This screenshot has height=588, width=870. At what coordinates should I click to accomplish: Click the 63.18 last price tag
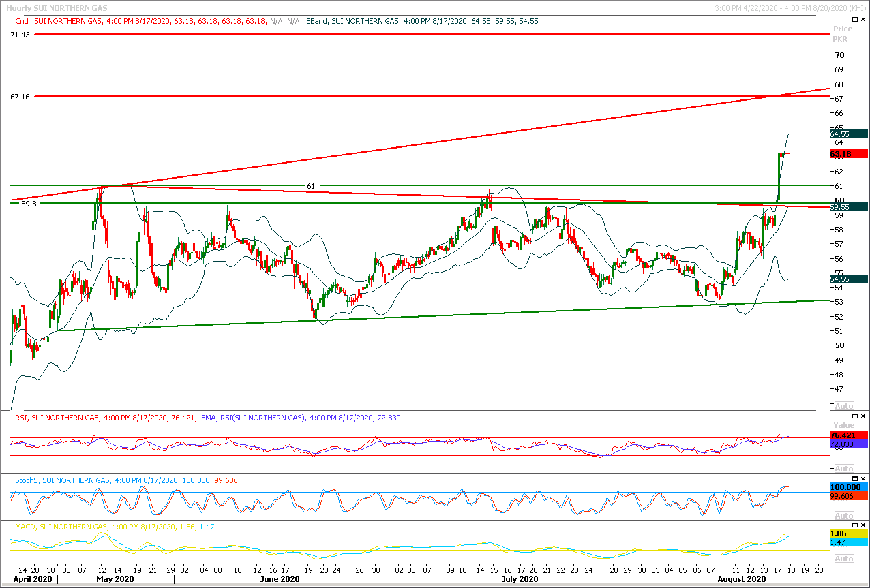point(848,154)
